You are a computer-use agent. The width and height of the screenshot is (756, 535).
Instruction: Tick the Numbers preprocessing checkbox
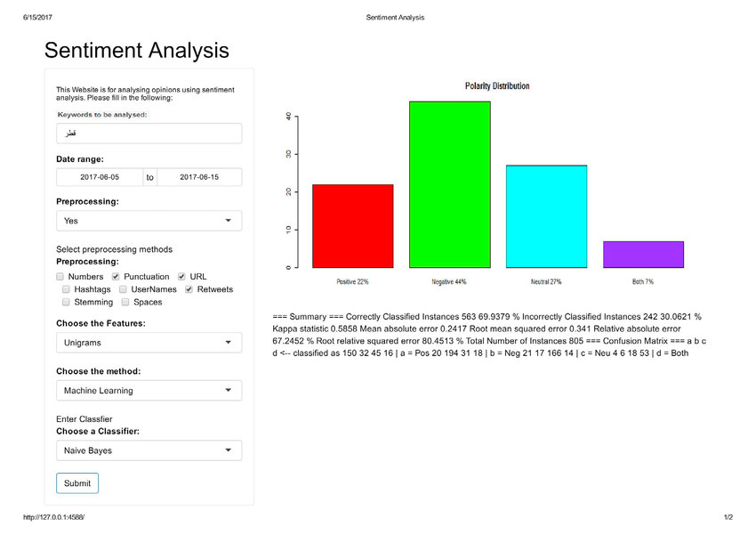[x=60, y=277]
